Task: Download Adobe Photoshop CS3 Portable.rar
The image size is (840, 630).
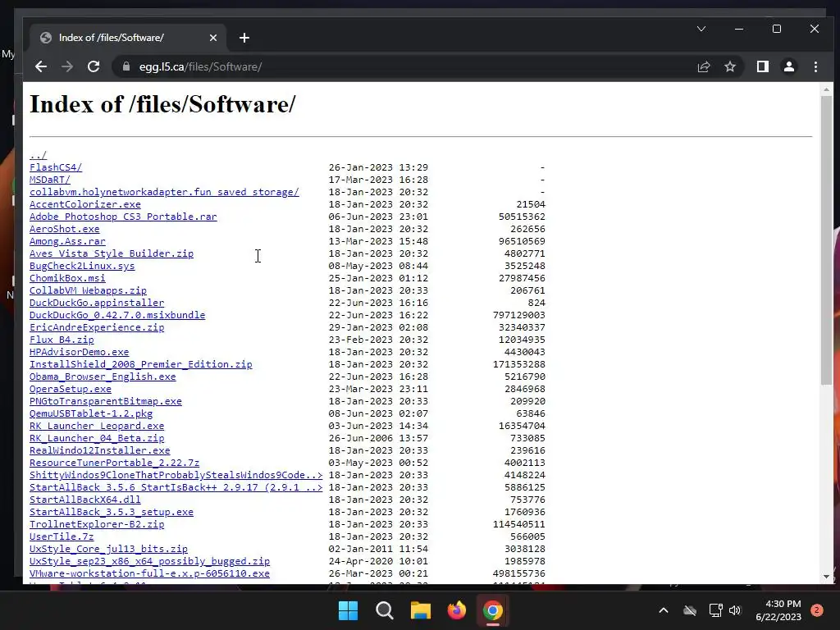Action: pos(123,217)
